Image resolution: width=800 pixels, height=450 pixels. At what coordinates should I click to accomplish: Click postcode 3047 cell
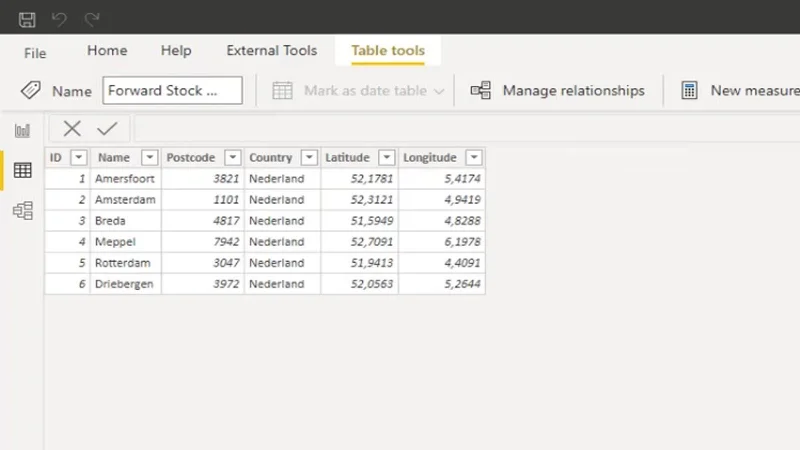tap(203, 263)
